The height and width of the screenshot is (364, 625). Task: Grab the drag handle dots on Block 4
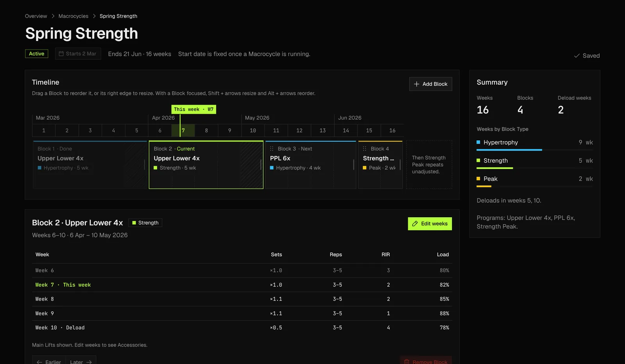point(364,149)
